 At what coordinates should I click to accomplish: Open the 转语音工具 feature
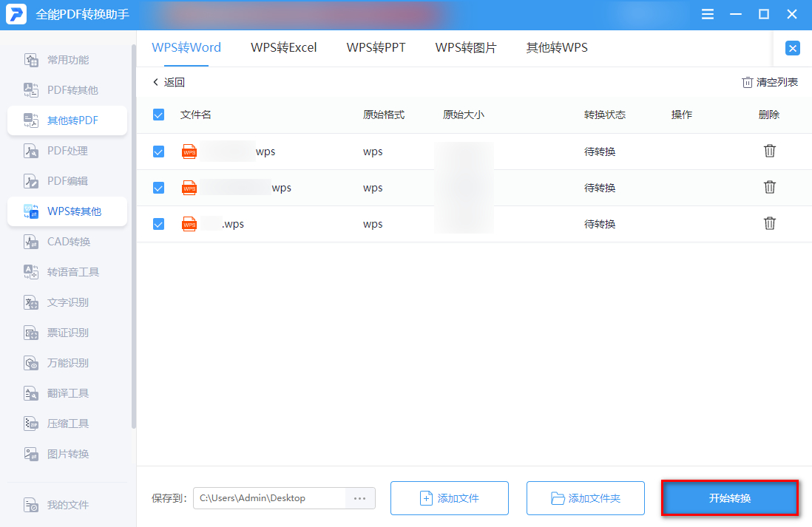pyautogui.click(x=67, y=272)
